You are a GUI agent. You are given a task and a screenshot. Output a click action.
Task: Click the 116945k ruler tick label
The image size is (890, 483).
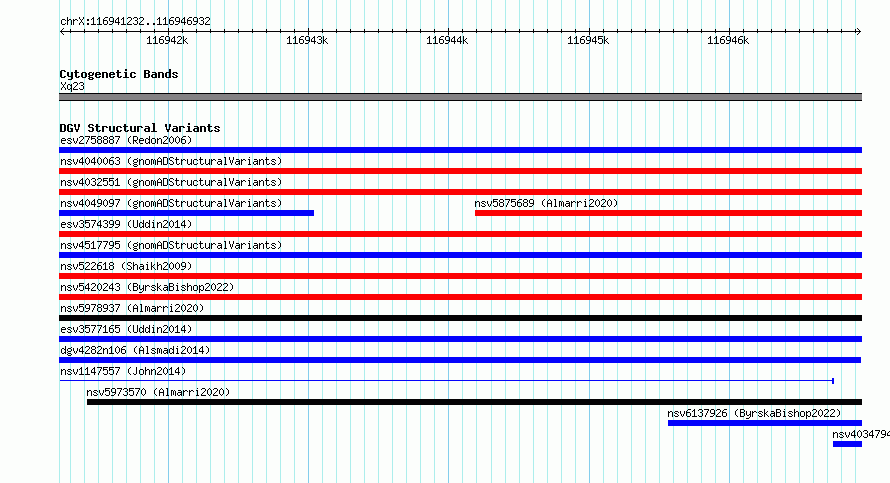click(x=588, y=40)
